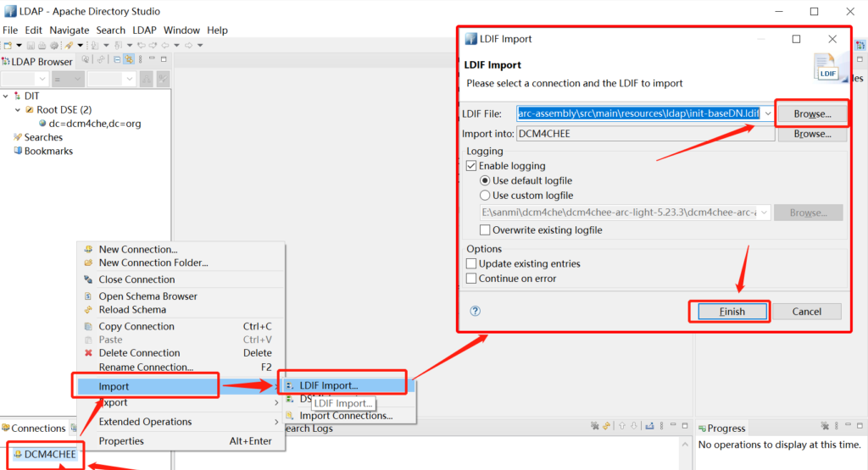The width and height of the screenshot is (868, 470).
Task: Click the Print toolbar icon
Action: pyautogui.click(x=42, y=46)
